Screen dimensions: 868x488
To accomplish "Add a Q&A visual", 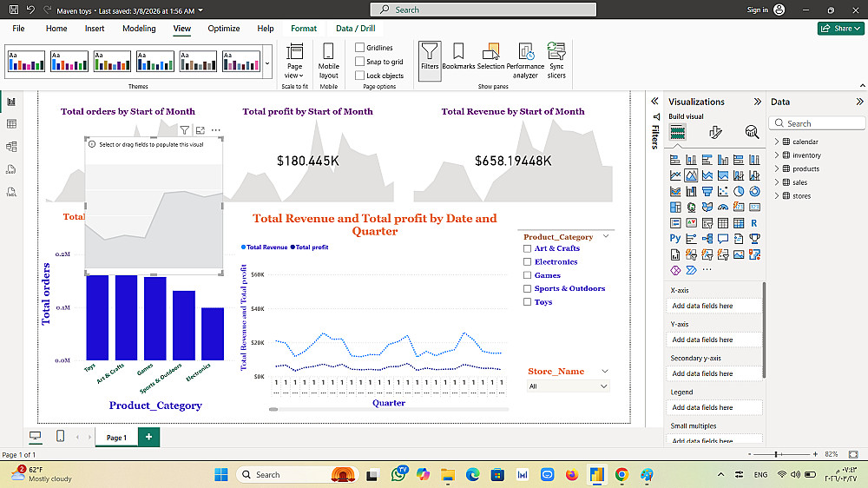I will (723, 239).
